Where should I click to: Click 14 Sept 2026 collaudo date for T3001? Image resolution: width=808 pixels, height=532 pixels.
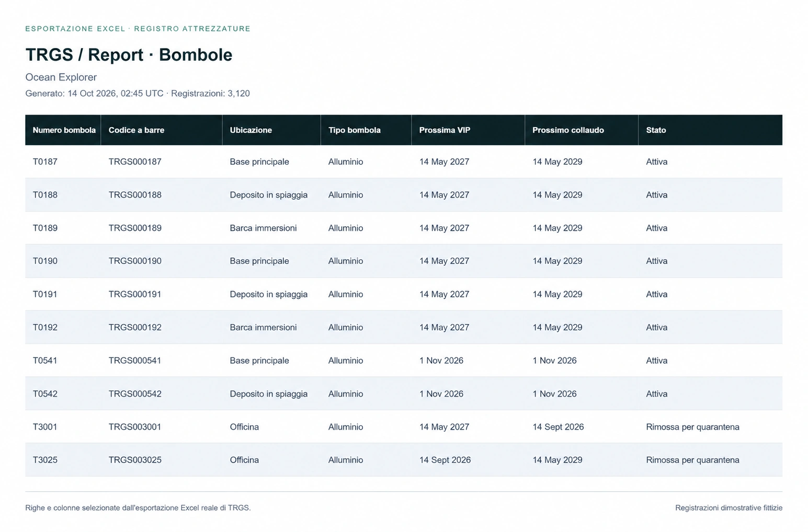pyautogui.click(x=558, y=427)
